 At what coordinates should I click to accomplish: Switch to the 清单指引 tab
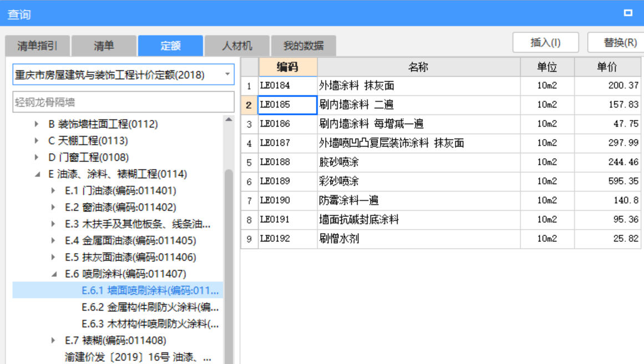coord(37,46)
